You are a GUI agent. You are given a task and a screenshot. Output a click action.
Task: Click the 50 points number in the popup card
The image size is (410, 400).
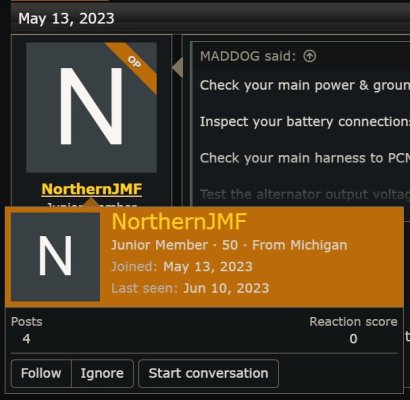(x=230, y=245)
